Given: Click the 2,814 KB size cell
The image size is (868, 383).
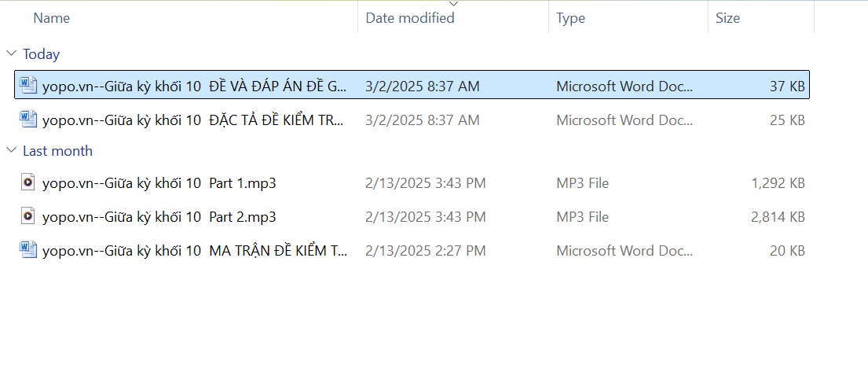Looking at the screenshot, I should click(778, 217).
